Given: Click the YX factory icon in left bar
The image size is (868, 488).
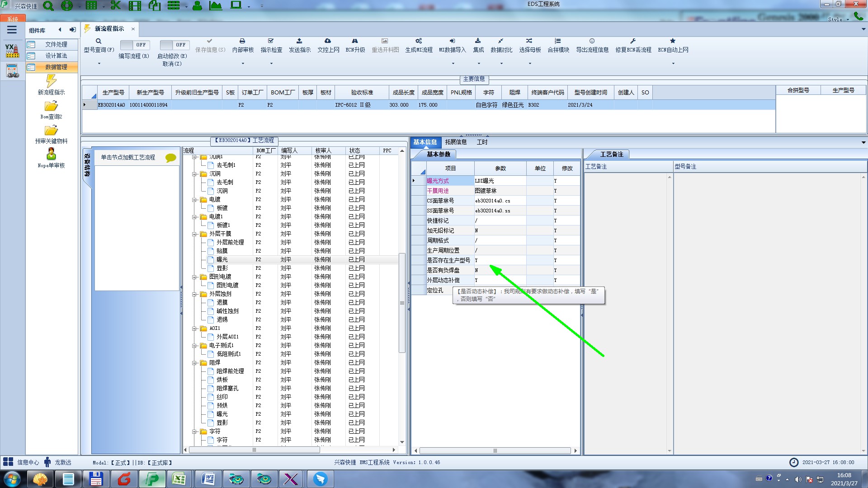Looking at the screenshot, I should pyautogui.click(x=12, y=51).
